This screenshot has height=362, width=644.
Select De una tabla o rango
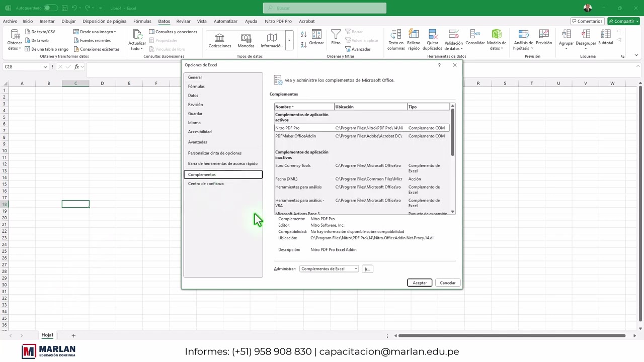46,49
